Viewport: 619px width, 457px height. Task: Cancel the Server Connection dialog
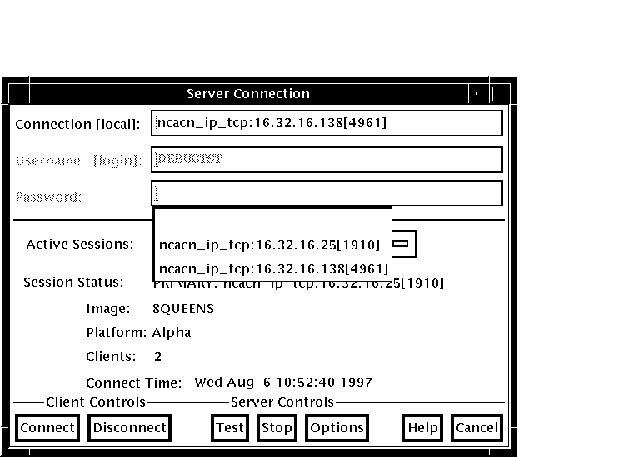coord(476,428)
